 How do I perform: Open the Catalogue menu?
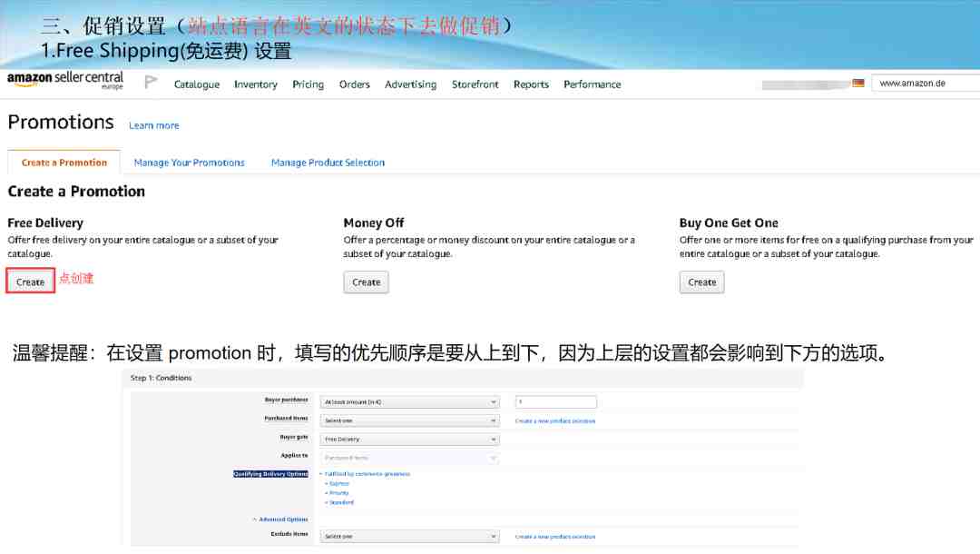click(x=197, y=84)
